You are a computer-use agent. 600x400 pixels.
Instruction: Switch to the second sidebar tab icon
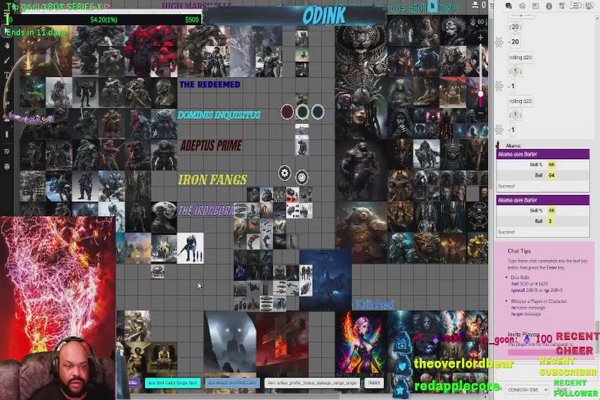522,6
